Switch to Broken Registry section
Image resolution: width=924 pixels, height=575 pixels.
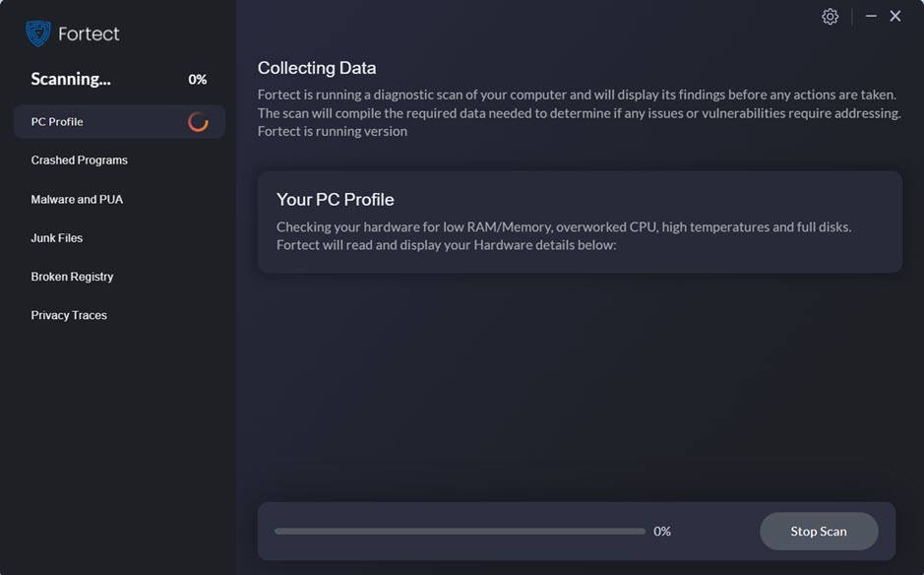point(72,277)
